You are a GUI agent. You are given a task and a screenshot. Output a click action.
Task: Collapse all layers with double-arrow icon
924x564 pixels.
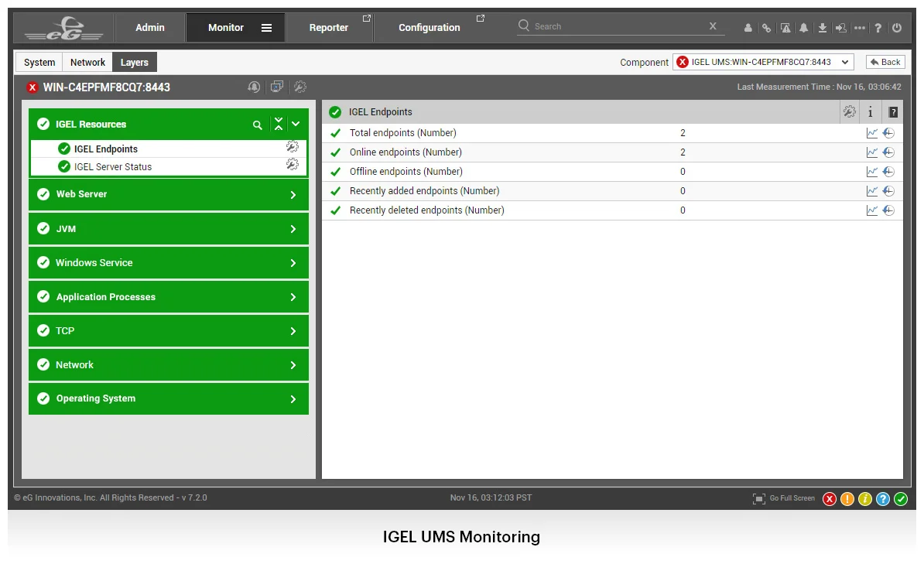(279, 124)
